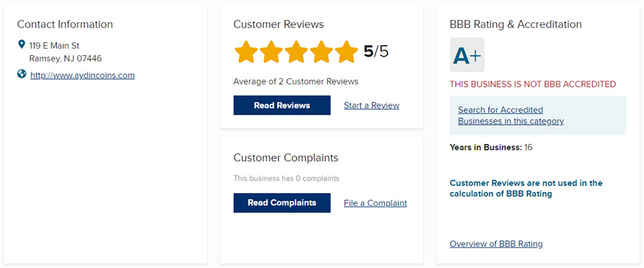
Task: Click the globe website icon
Action: click(21, 74)
